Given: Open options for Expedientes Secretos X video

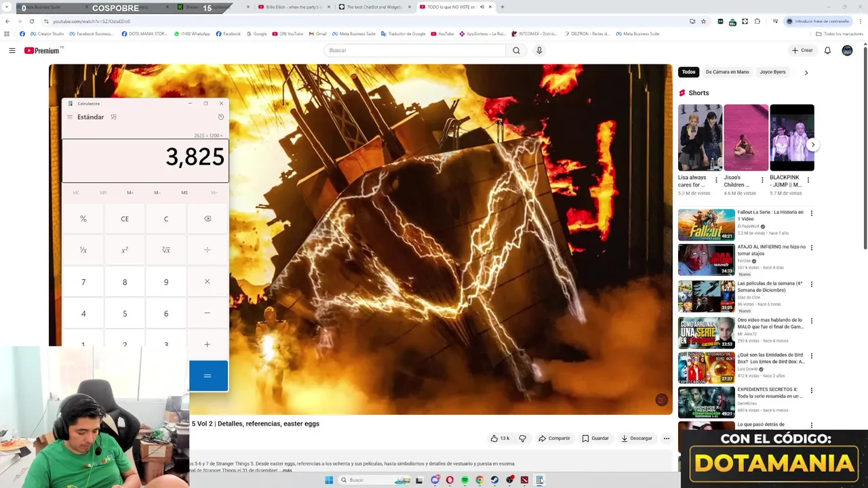Looking at the screenshot, I should tap(811, 391).
